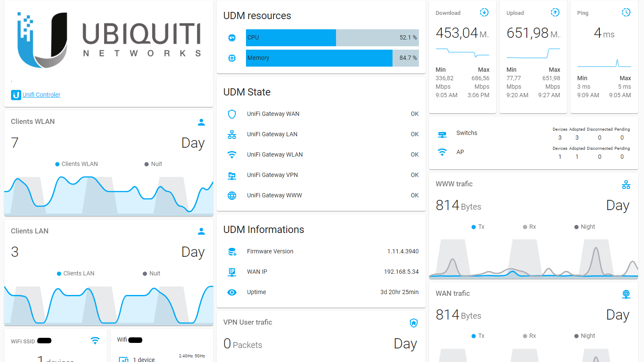Click the CPU usage bar
Viewport: 644px width, 362px height.
coord(332,38)
